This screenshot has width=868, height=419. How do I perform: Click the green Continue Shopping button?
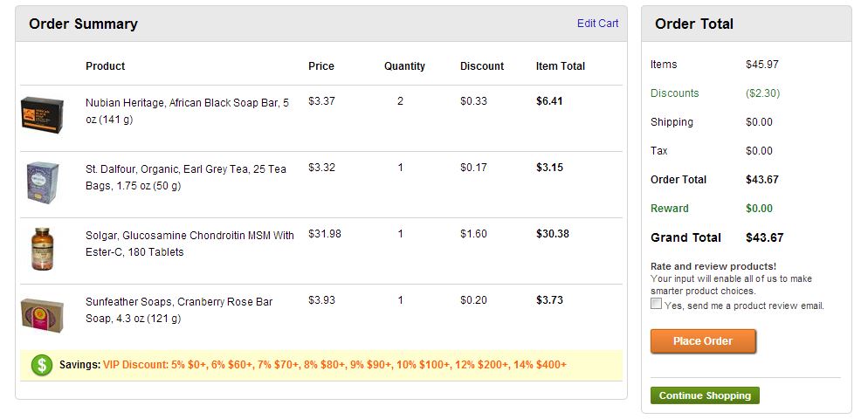704,395
